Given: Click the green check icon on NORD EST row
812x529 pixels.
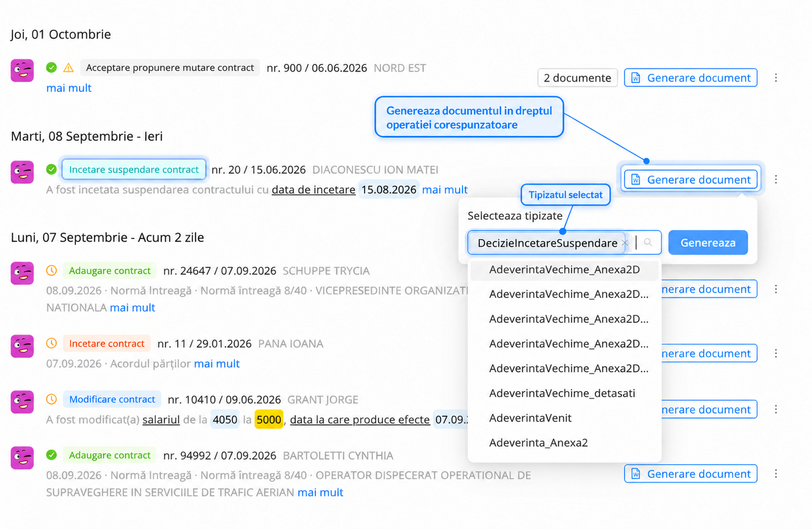Looking at the screenshot, I should click(51, 67).
